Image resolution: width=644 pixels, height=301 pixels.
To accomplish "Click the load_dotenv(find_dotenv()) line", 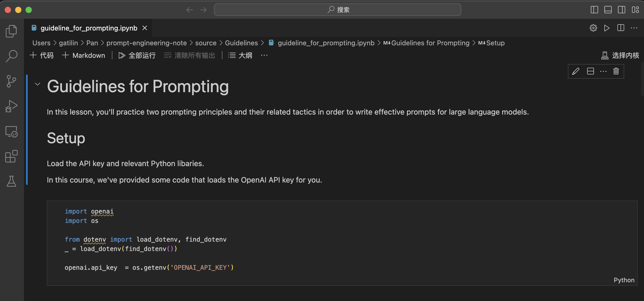I will [x=121, y=249].
